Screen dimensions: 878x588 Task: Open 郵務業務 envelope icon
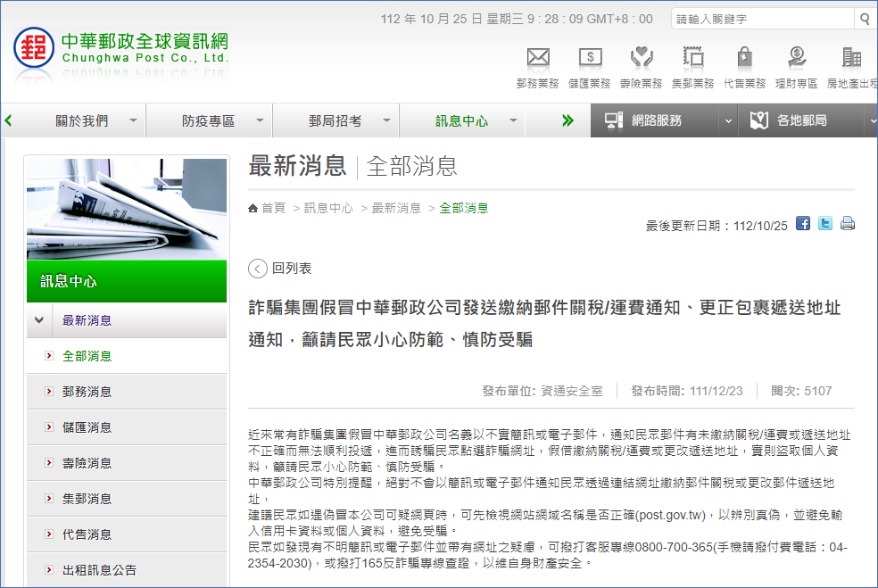coord(537,57)
